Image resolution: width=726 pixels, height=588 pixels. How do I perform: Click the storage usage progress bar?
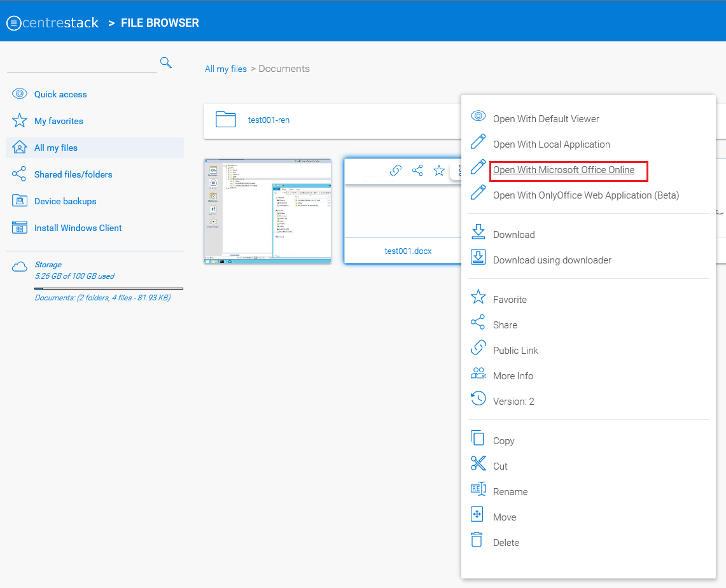coord(109,288)
